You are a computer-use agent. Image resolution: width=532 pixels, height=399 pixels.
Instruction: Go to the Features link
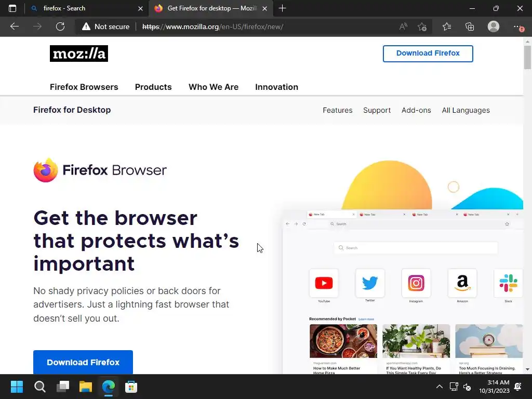[338, 110]
